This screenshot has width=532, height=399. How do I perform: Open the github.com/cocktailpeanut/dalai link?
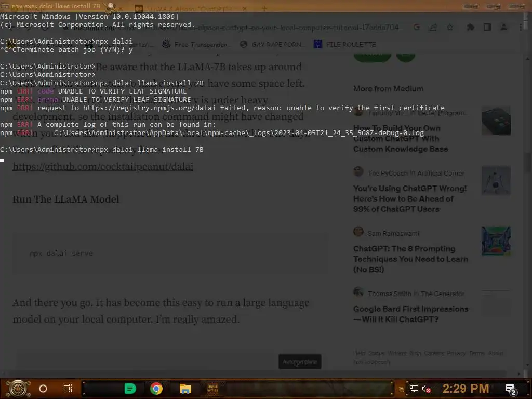coord(103,167)
